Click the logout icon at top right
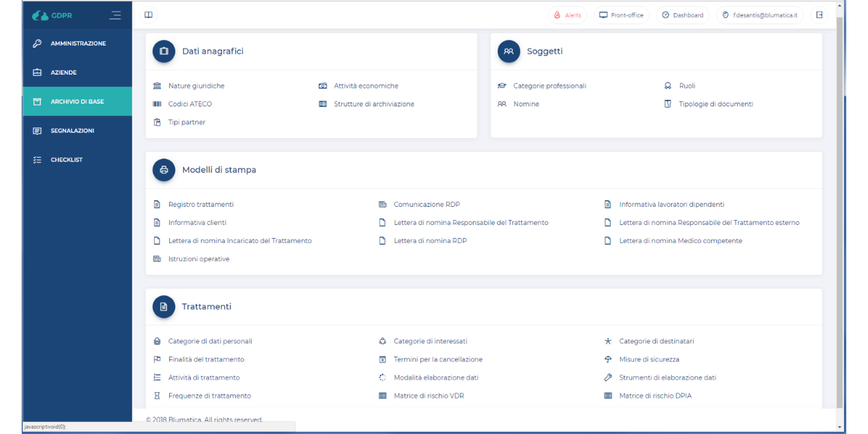This screenshot has height=434, width=868. click(819, 15)
